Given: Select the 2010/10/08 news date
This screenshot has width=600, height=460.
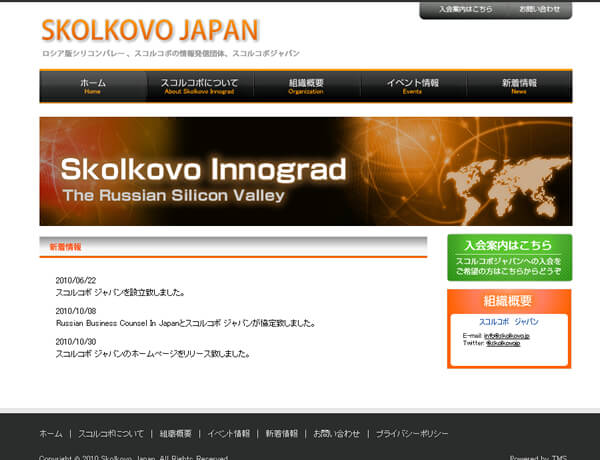Looking at the screenshot, I should [76, 311].
